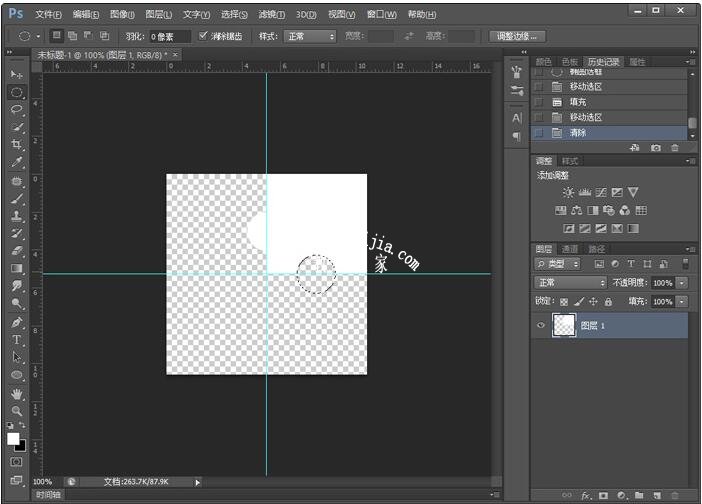This screenshot has width=702, height=504.
Task: Select the Crop tool
Action: click(17, 145)
